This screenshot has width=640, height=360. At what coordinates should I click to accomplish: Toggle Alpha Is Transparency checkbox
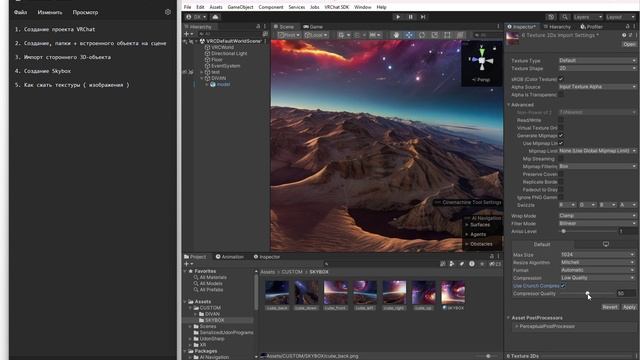[561, 95]
